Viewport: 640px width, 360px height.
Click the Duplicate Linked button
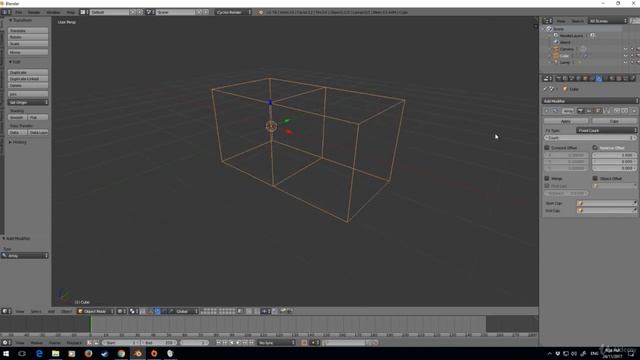[28, 79]
